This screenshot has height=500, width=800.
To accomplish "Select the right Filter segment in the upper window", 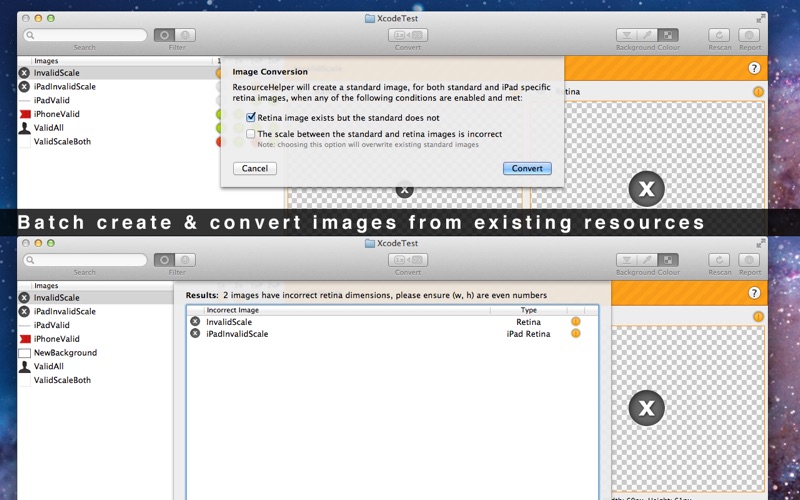I will click(185, 35).
